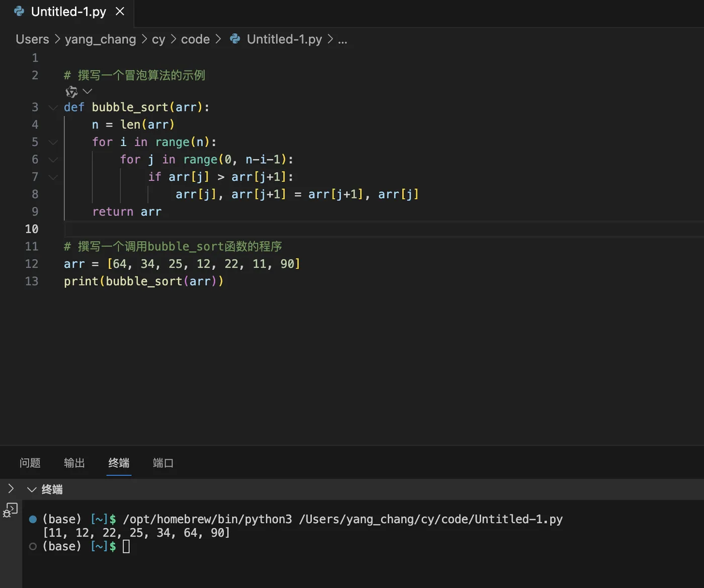Open the Users breadcrumb segment
704x588 pixels.
click(x=32, y=39)
